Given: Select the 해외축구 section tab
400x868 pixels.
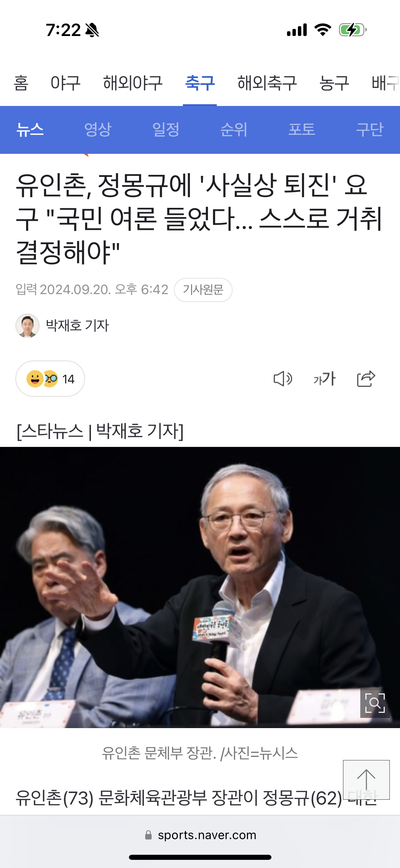Looking at the screenshot, I should (x=267, y=83).
